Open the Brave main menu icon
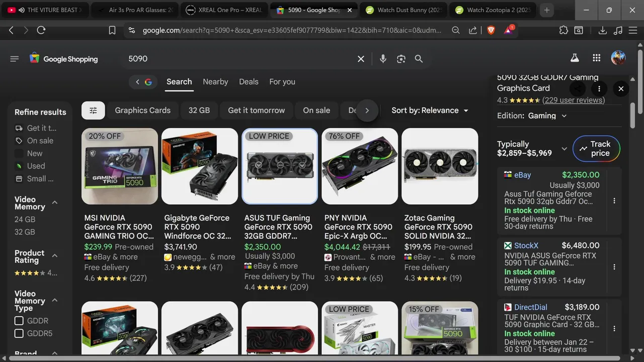Viewport: 644px width, 362px height. coord(633,30)
